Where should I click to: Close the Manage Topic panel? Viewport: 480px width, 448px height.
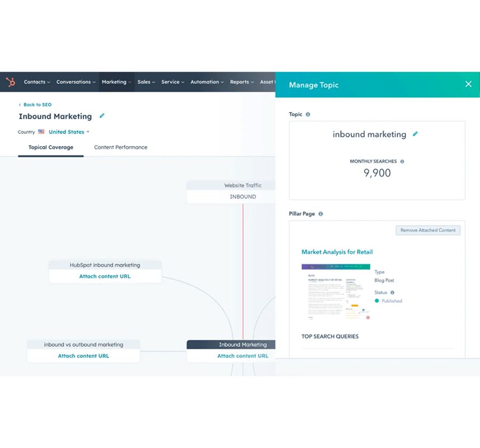(x=468, y=84)
